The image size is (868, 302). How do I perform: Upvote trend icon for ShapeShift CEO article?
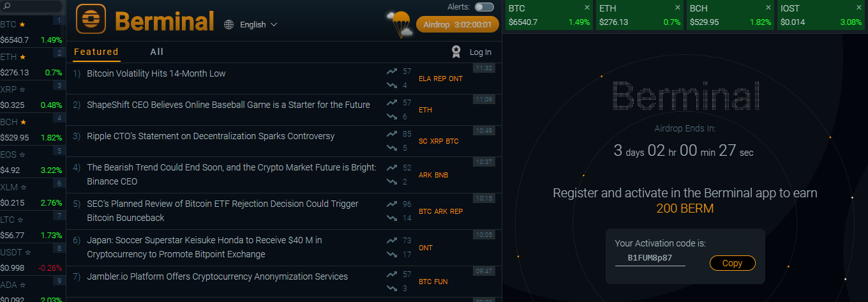pos(392,103)
